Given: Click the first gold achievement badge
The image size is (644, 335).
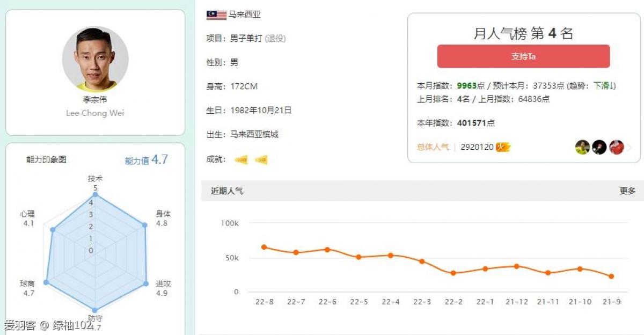Looking at the screenshot, I should 241,159.
